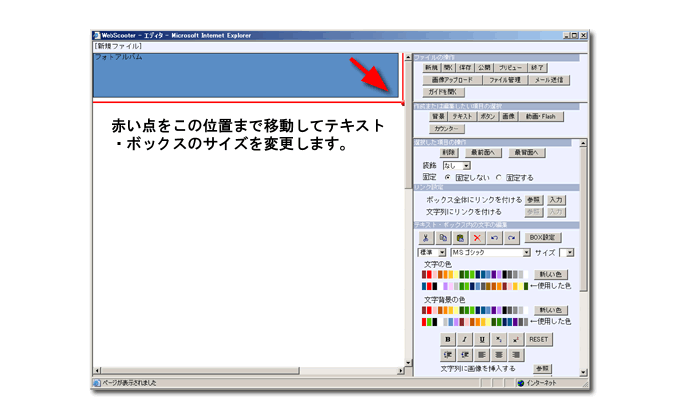The image size is (680, 420).
Task: Select the 背景 item button
Action: point(438,116)
